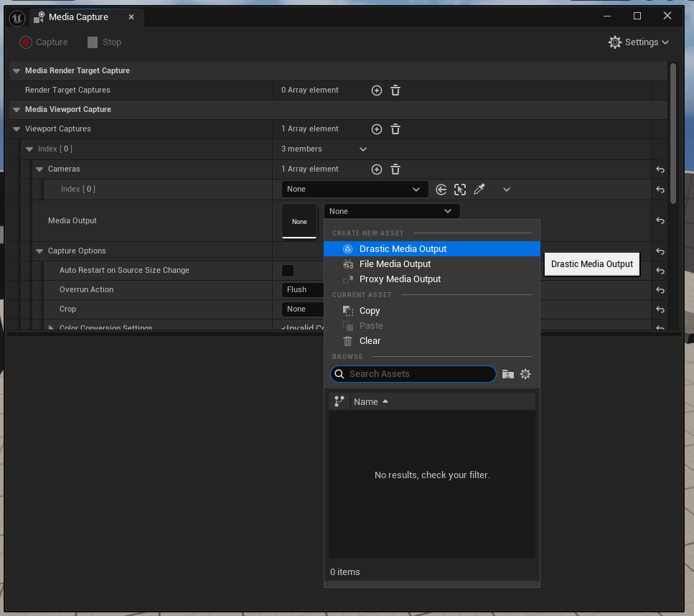Collapse the Cameras array

click(39, 169)
